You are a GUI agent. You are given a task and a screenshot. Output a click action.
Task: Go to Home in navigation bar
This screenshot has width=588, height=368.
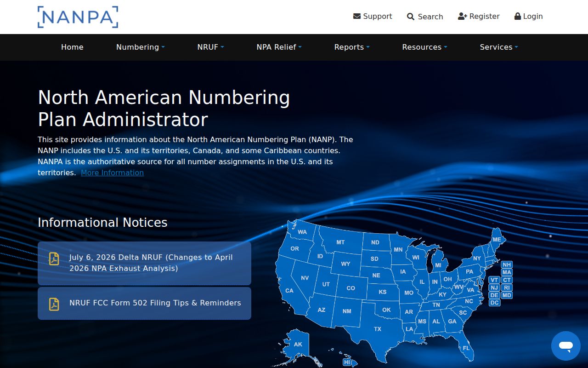72,47
